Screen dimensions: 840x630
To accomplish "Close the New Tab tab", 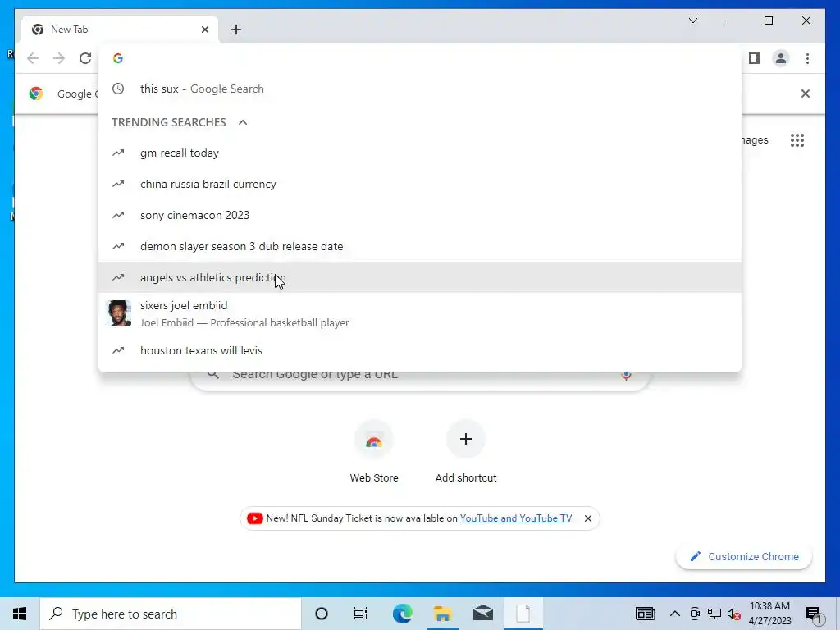I will pyautogui.click(x=204, y=30).
